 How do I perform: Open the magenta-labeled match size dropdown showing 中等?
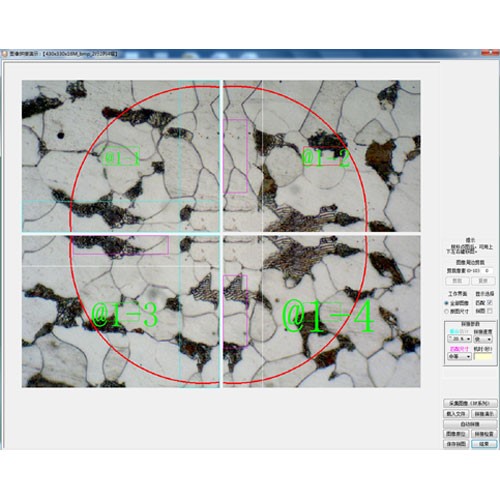point(459,356)
